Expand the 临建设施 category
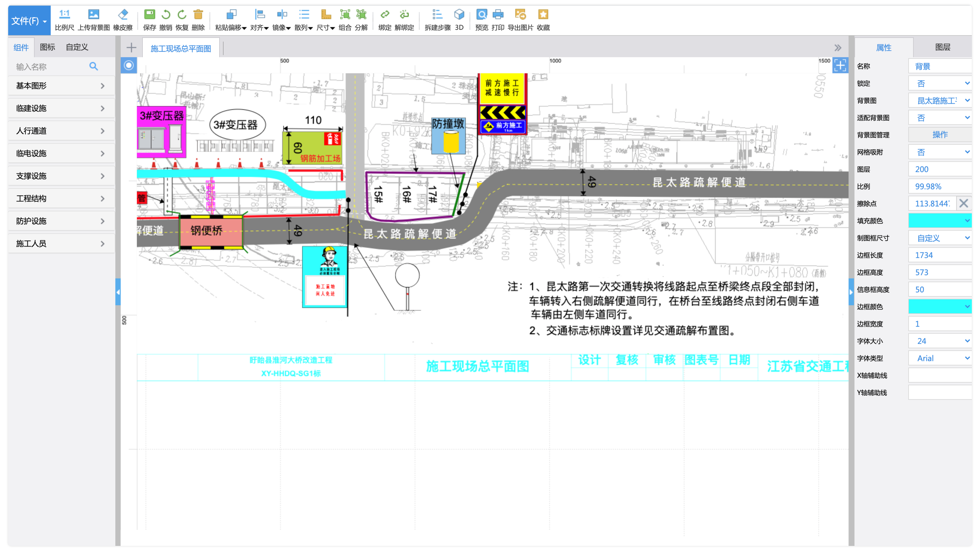 click(61, 108)
